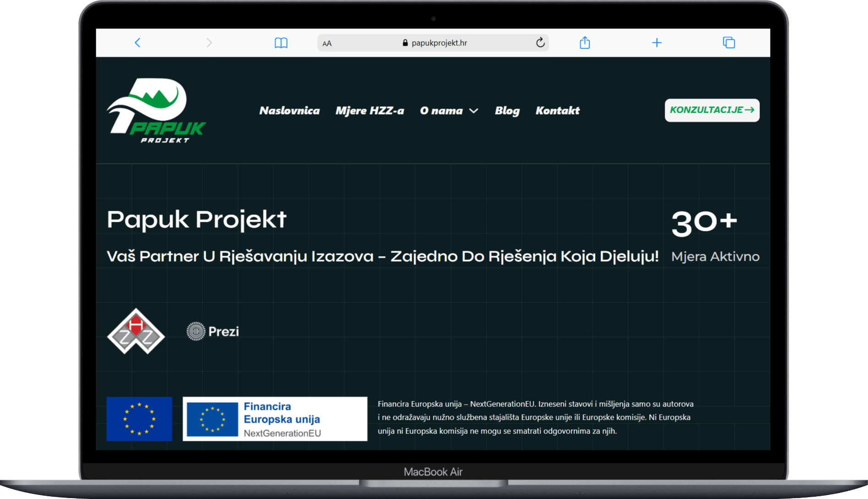Click the Safari forward arrow
Viewport: 868px width, 499px height.
(x=209, y=43)
